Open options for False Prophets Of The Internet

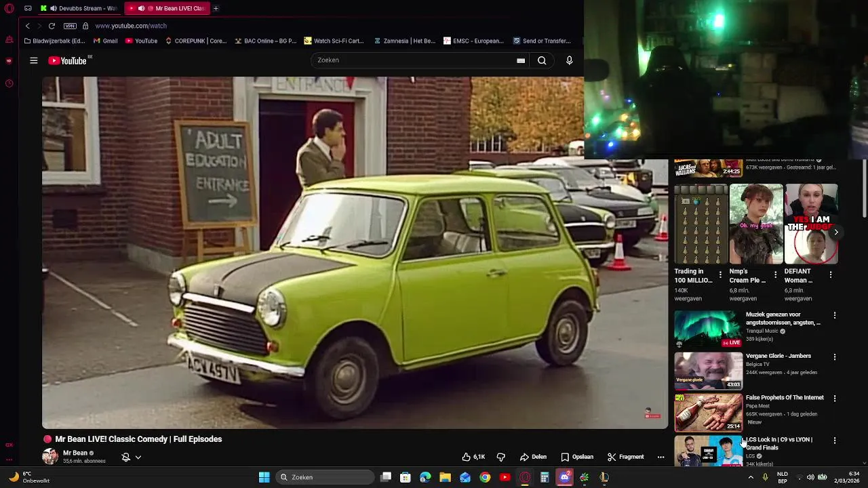point(835,399)
